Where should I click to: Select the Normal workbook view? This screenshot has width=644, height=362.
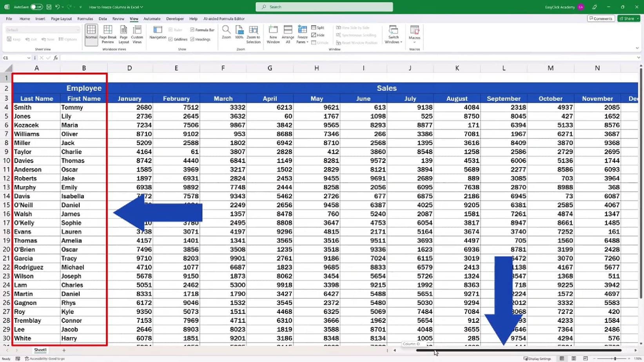pos(91,33)
